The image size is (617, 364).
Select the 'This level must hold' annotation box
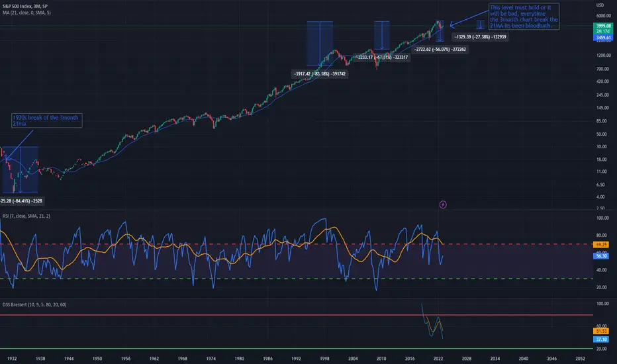[x=524, y=16]
